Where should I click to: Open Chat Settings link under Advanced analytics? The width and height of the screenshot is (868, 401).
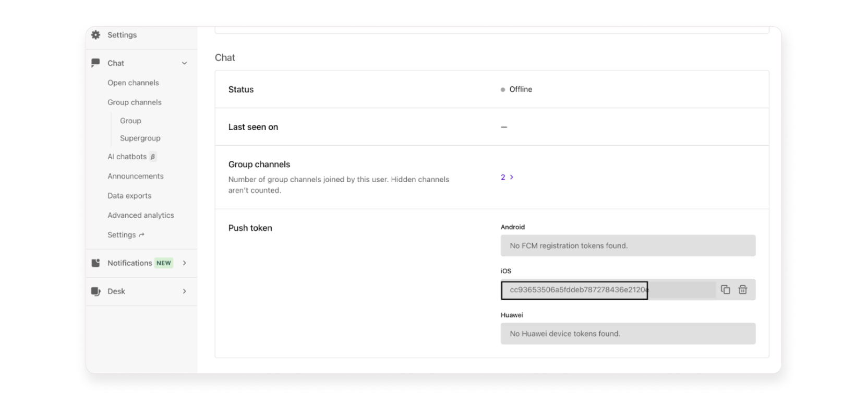click(x=122, y=235)
